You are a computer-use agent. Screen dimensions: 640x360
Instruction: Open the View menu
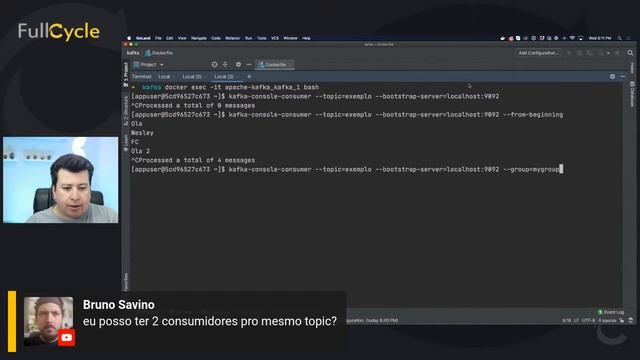pyautogui.click(x=182, y=38)
